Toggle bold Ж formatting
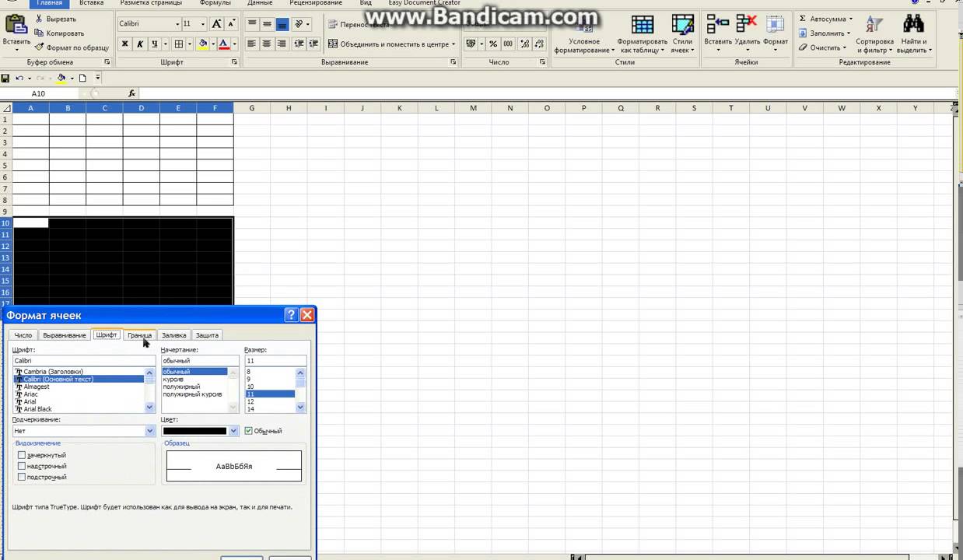Viewport: 963px width, 560px height. 125,44
